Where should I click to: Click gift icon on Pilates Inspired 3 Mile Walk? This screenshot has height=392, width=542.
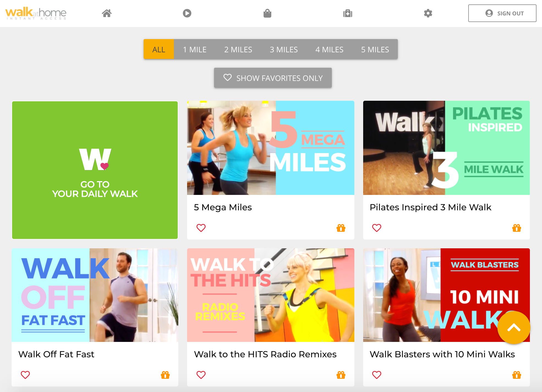coord(517,228)
